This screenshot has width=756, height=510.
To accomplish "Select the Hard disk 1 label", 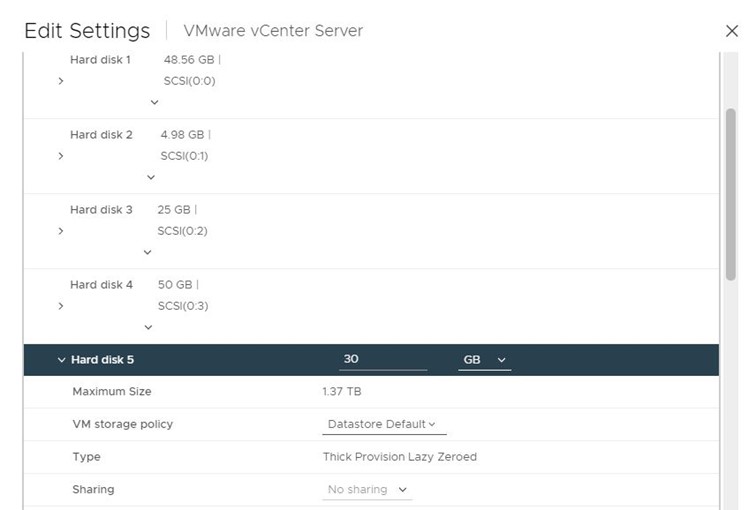I will [100, 60].
